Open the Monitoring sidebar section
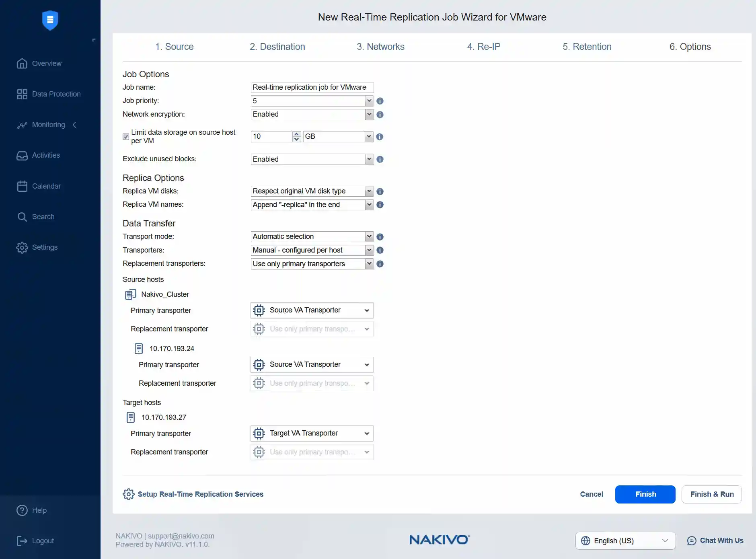Image resolution: width=756 pixels, height=559 pixels. [48, 125]
